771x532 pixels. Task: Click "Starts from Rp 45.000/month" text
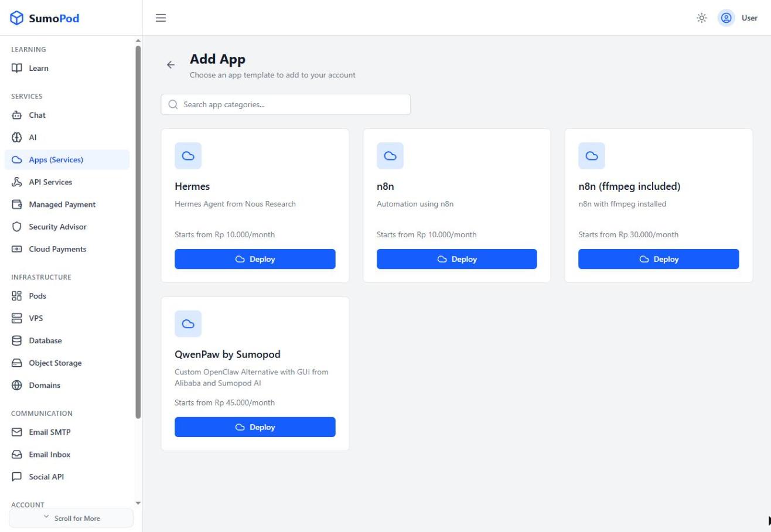[224, 403]
